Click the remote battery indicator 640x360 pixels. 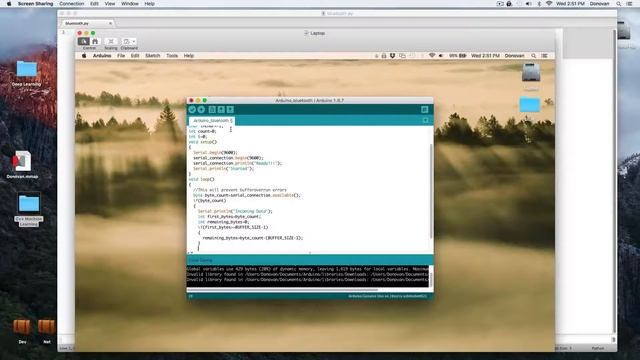(458, 56)
